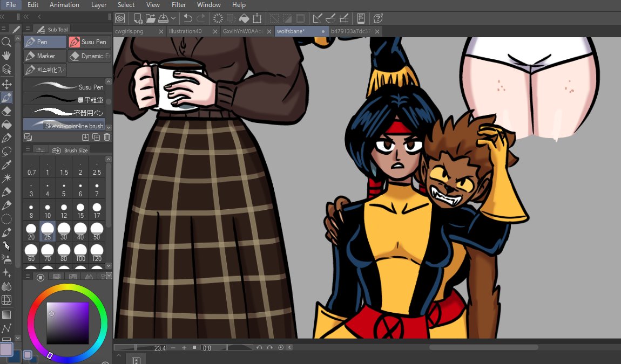Redo the last undone action
The height and width of the screenshot is (364, 621).
point(201,18)
